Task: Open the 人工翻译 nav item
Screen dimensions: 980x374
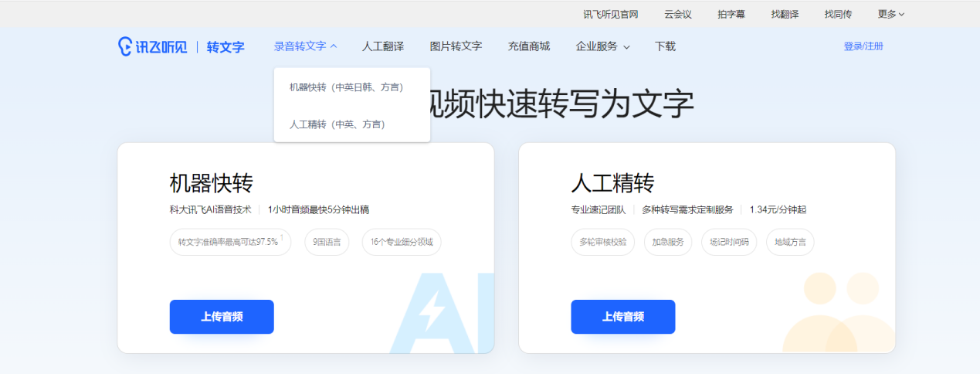Action: point(383,46)
